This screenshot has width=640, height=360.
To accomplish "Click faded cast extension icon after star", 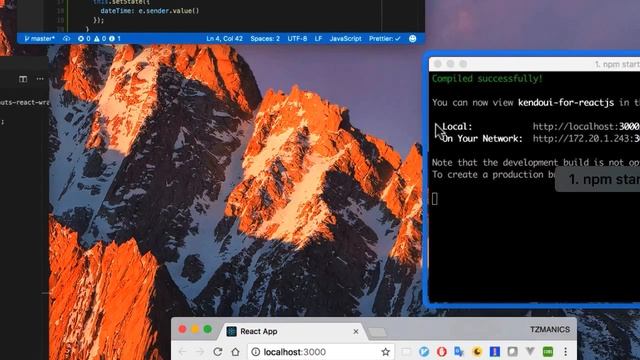I will point(406,351).
